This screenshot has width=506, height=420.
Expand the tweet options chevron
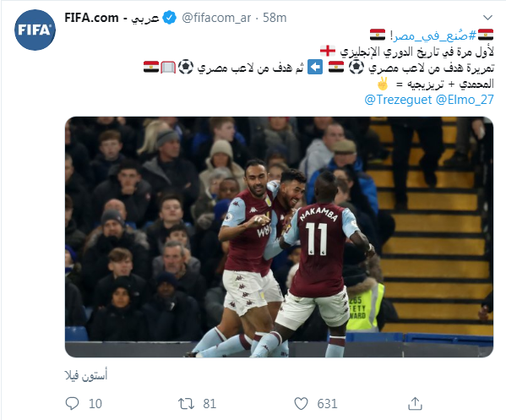tap(487, 17)
